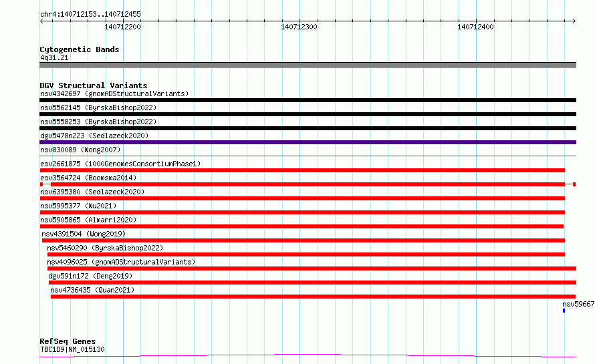Select the nsv4391504 Wong2019 variant bar
The image size is (595, 364).
click(304, 240)
